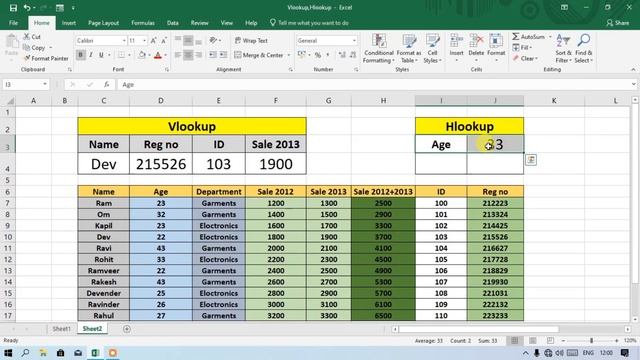
Task: Switch to Sheet1 tab
Action: pyautogui.click(x=61, y=329)
